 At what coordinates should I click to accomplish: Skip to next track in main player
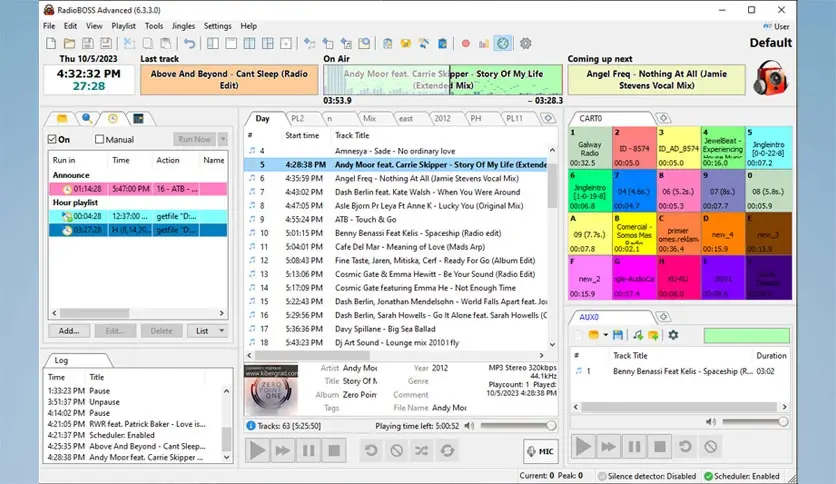pos(283,451)
